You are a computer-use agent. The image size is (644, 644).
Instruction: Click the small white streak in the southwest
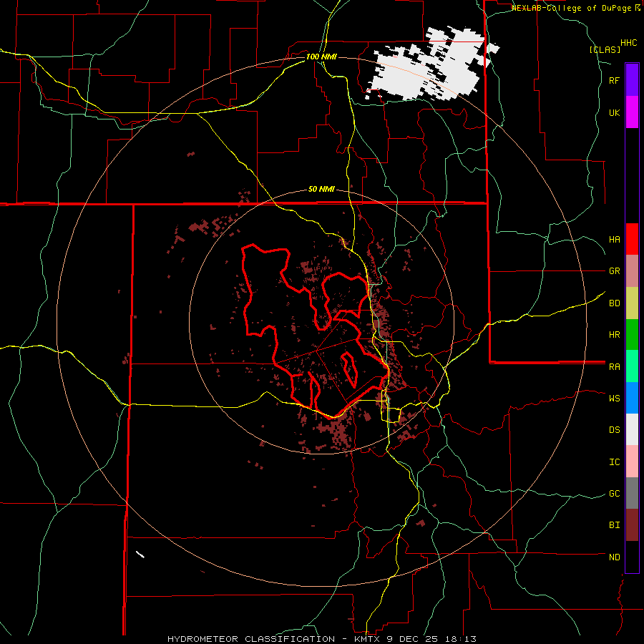coord(140,555)
